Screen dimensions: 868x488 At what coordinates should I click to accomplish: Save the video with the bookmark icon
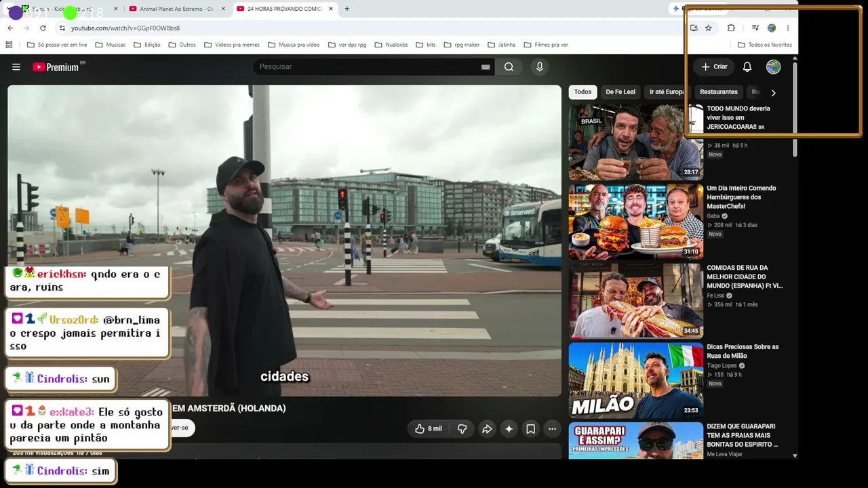[531, 428]
